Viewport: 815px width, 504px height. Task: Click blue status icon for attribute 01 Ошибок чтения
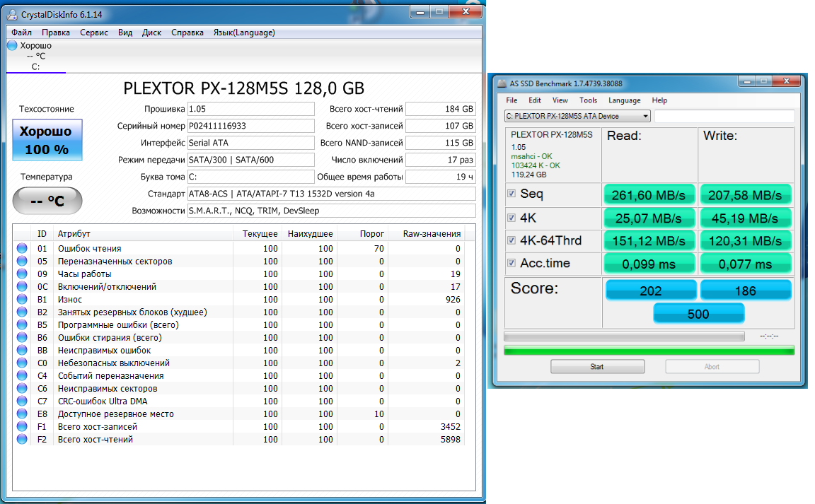[22, 248]
